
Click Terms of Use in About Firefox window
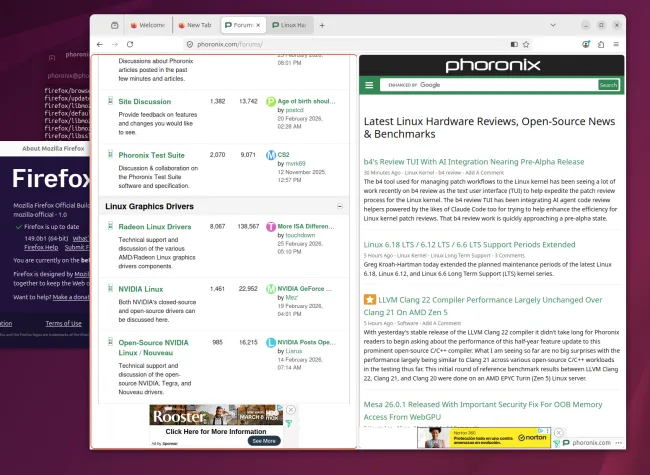[x=63, y=323]
